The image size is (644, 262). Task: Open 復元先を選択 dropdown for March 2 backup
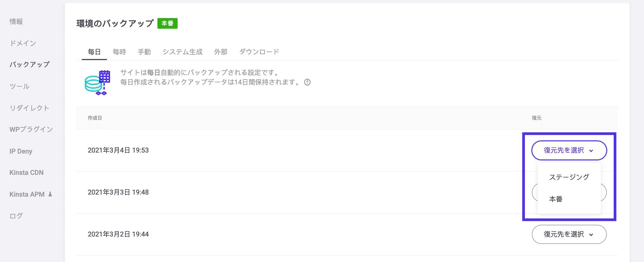569,234
